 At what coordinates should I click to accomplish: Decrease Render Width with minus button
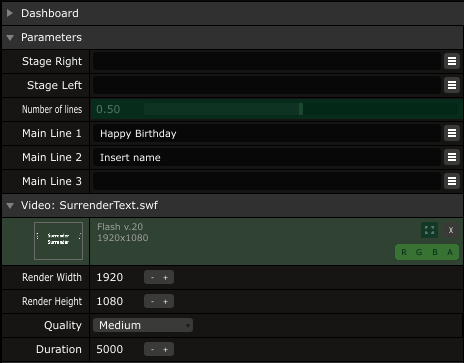(x=152, y=277)
